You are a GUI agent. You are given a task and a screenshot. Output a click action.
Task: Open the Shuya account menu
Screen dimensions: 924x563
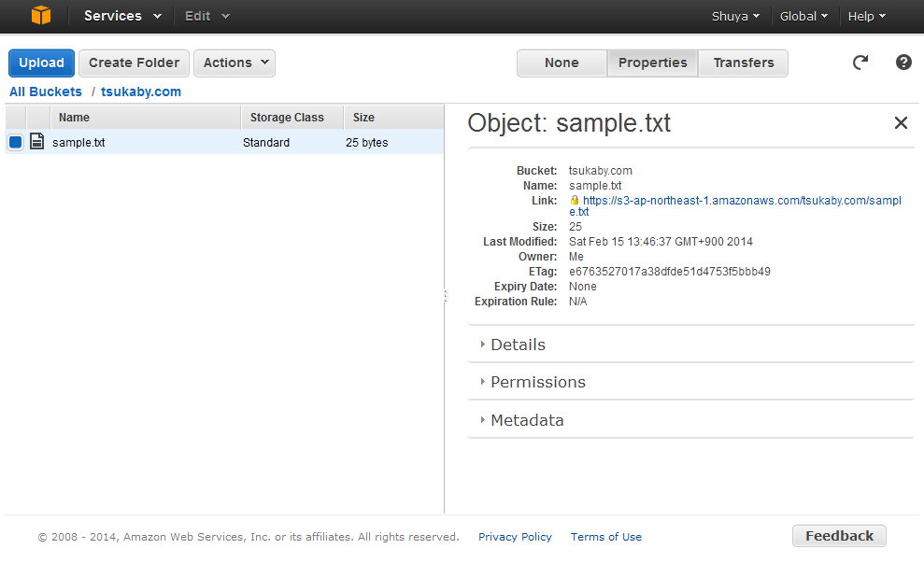click(x=735, y=16)
